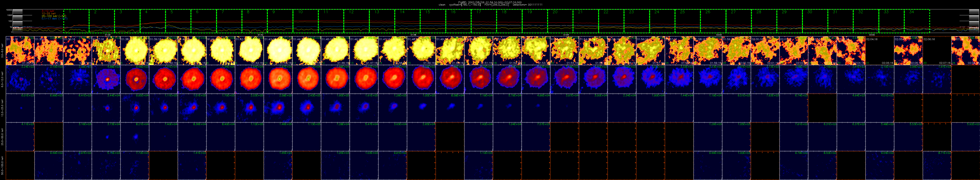Choose the 12.0–25.0 keV image in the 01:43:16 column

point(278,108)
